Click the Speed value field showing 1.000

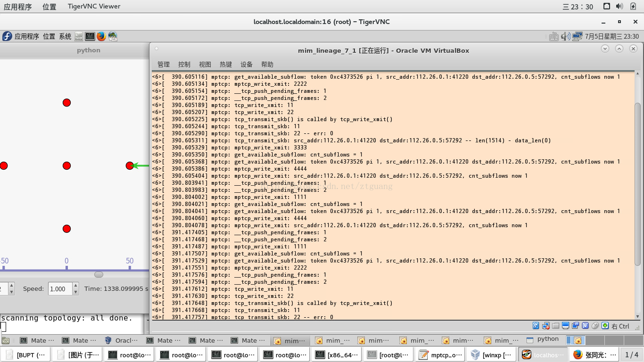[x=60, y=289]
